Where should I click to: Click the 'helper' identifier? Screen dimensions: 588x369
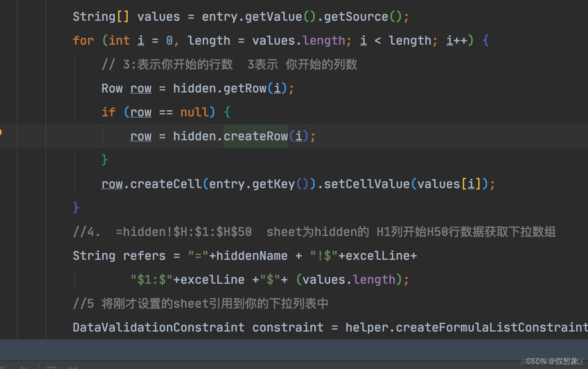click(x=367, y=328)
